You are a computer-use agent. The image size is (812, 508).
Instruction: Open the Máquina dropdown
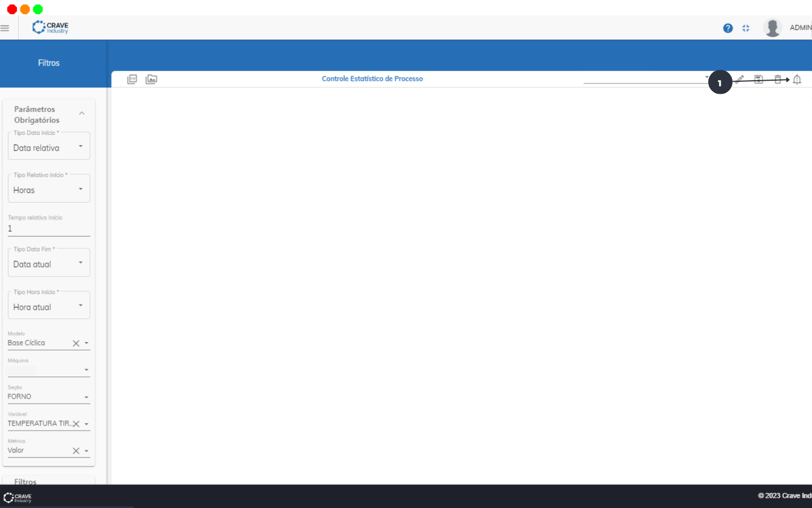(49, 370)
